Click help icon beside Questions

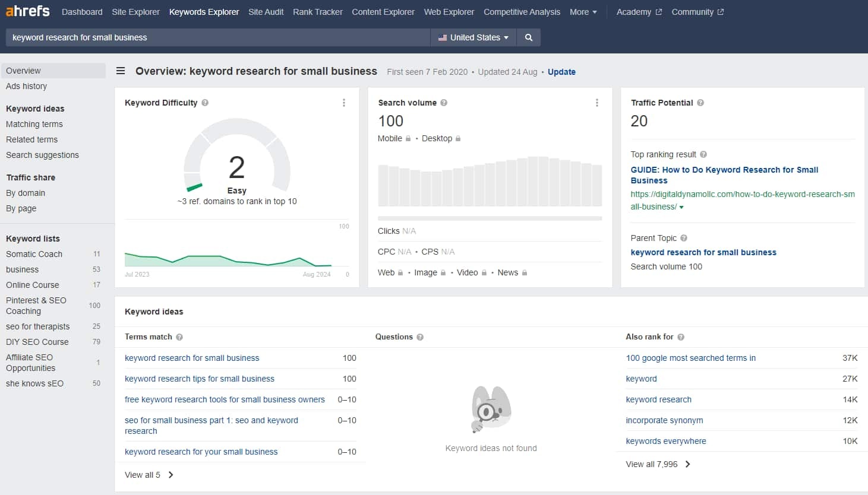click(x=420, y=337)
